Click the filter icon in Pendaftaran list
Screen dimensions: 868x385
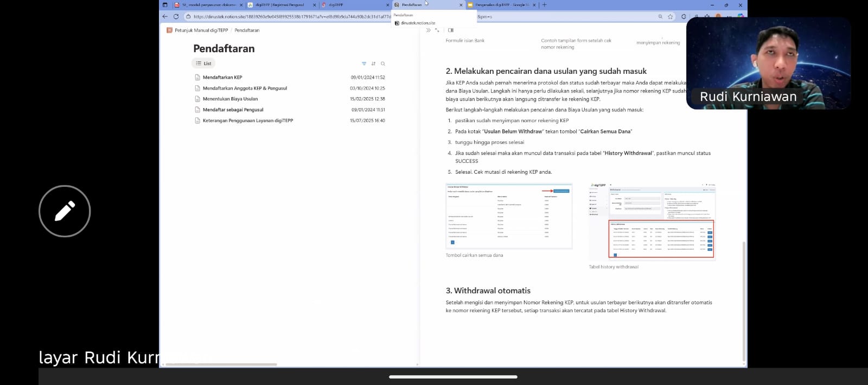tap(364, 64)
